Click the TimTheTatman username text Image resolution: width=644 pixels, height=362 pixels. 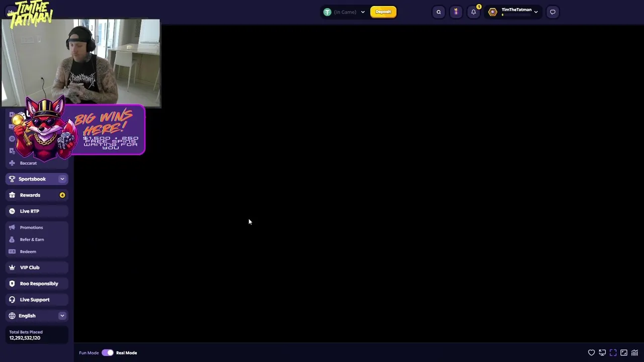(516, 10)
